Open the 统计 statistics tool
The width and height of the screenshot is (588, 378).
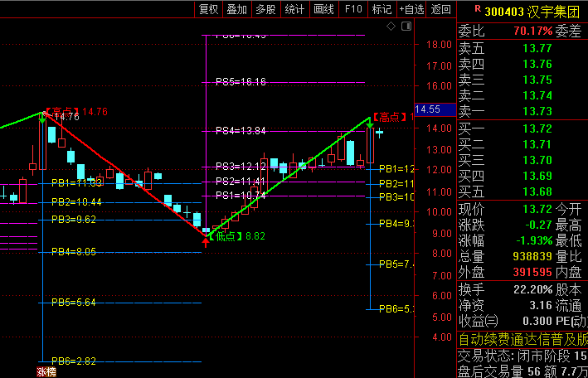tap(294, 9)
